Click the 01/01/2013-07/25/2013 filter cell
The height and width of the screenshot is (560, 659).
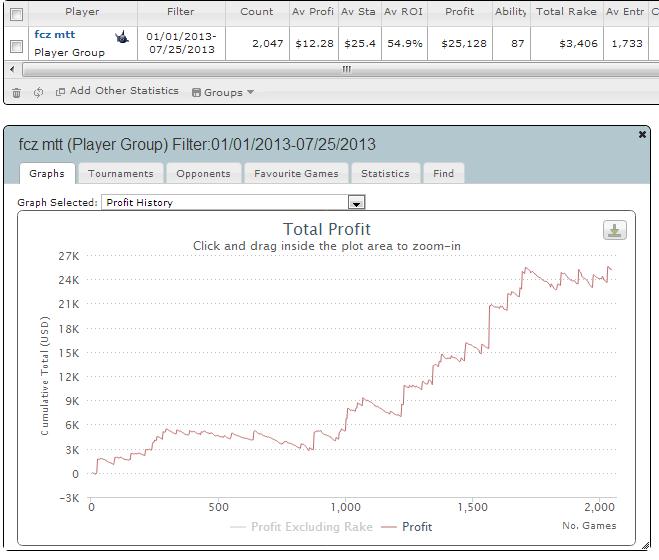(182, 43)
